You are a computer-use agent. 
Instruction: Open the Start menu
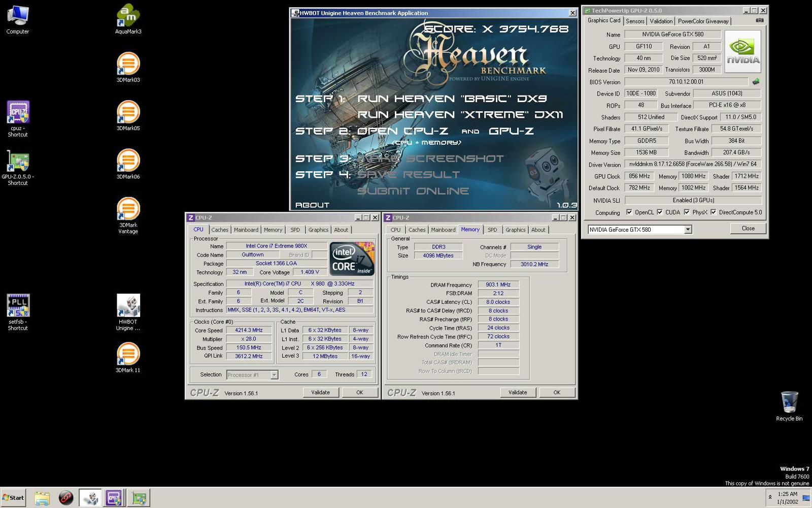(x=13, y=498)
